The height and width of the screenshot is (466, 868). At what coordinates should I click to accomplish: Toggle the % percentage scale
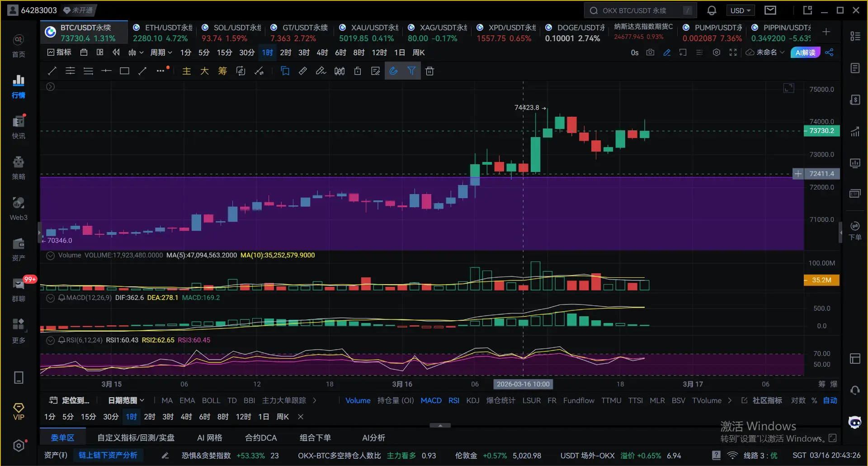tap(814, 400)
